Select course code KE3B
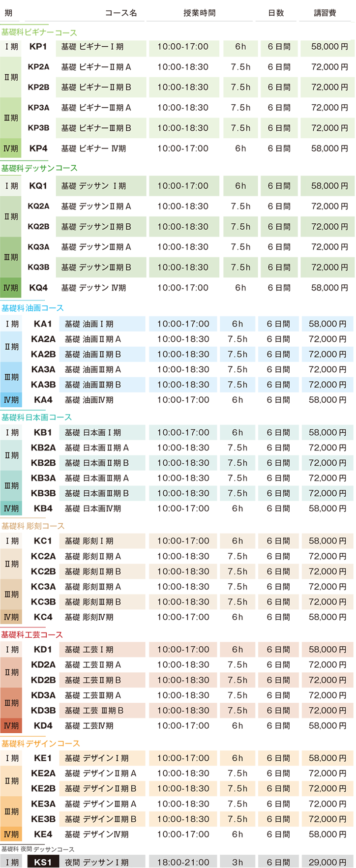 (x=43, y=819)
